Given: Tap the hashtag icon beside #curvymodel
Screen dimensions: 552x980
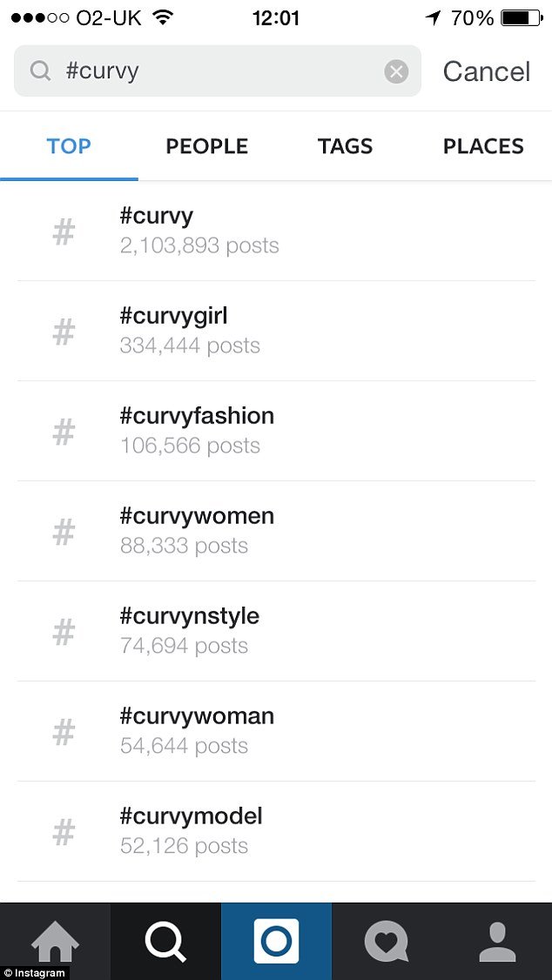Looking at the screenshot, I should [x=63, y=830].
